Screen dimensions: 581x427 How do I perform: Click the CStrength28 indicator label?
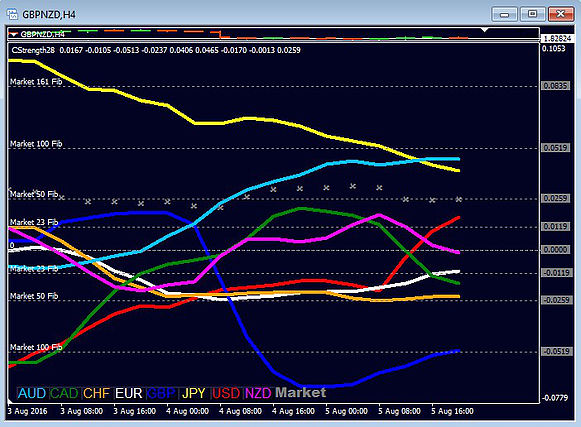click(33, 50)
